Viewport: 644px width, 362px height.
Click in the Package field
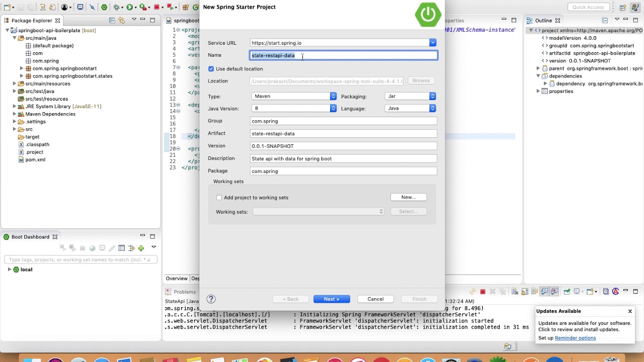tap(344, 171)
